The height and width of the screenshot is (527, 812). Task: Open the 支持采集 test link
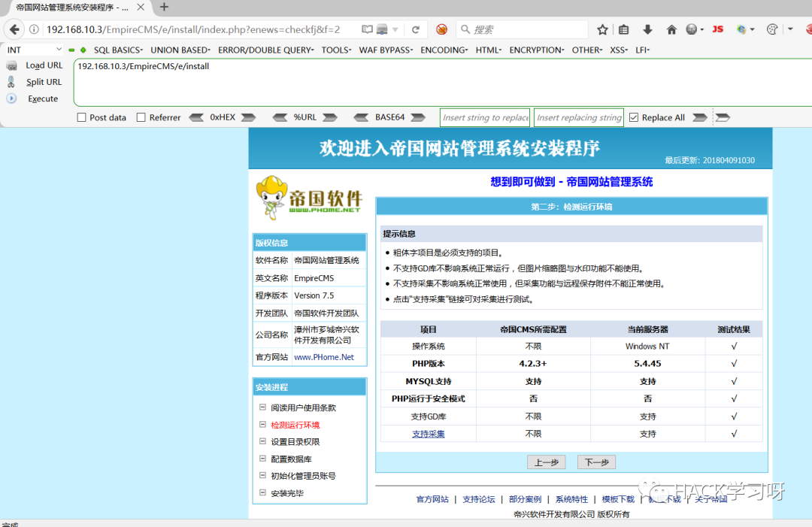[428, 434]
